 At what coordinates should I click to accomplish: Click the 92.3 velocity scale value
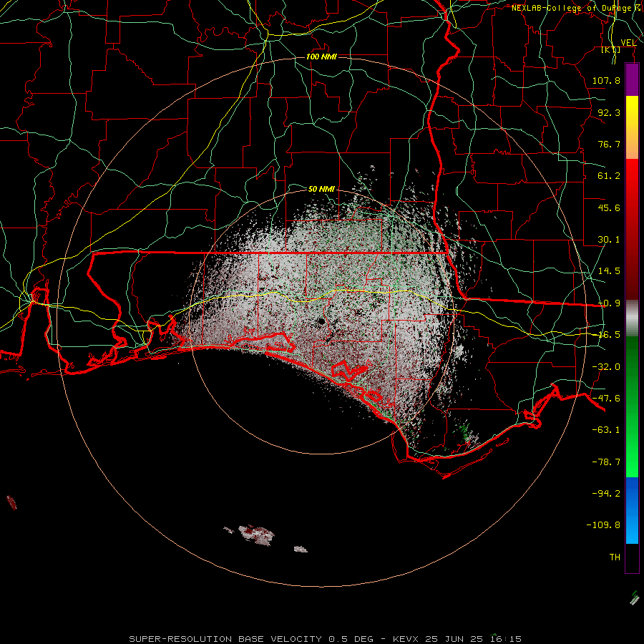(609, 112)
